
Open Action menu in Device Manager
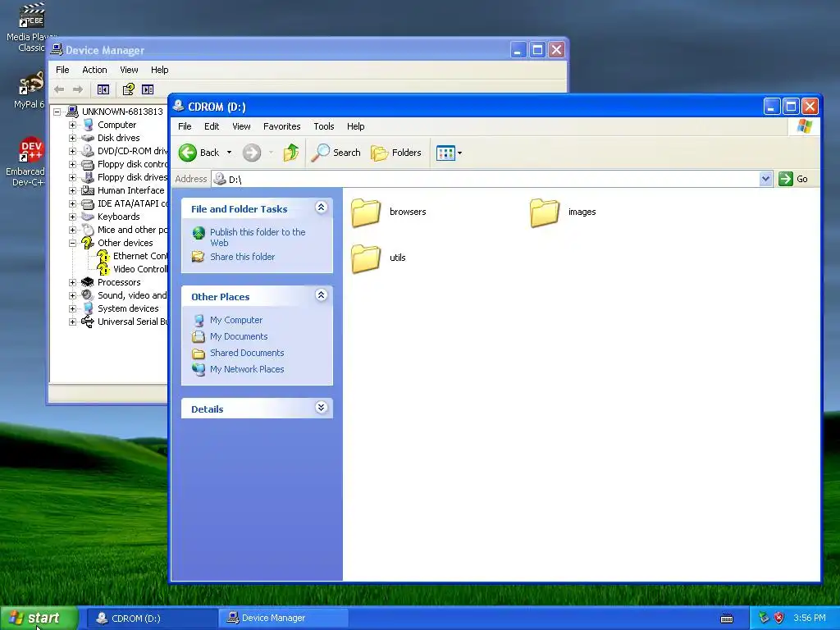pyautogui.click(x=94, y=70)
